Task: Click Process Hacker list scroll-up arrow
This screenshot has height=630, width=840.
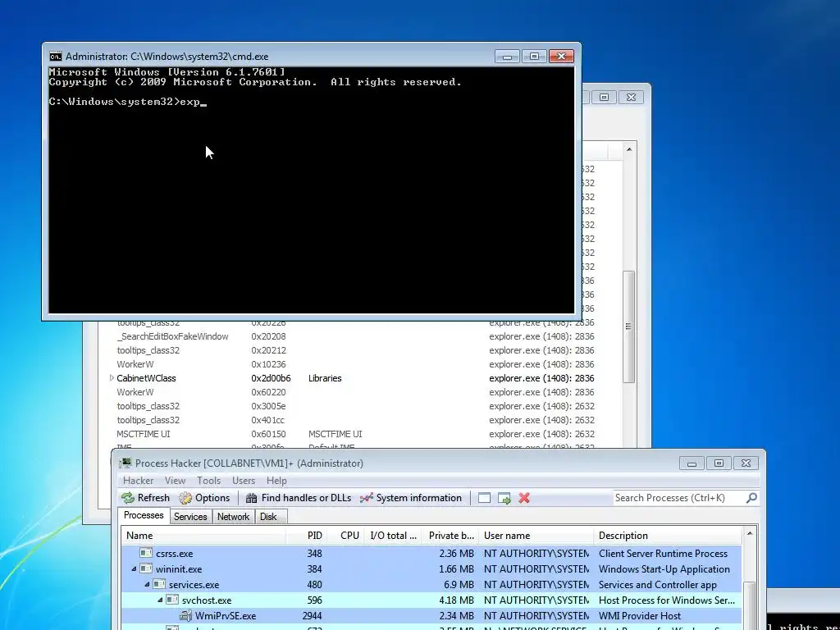Action: click(x=750, y=533)
